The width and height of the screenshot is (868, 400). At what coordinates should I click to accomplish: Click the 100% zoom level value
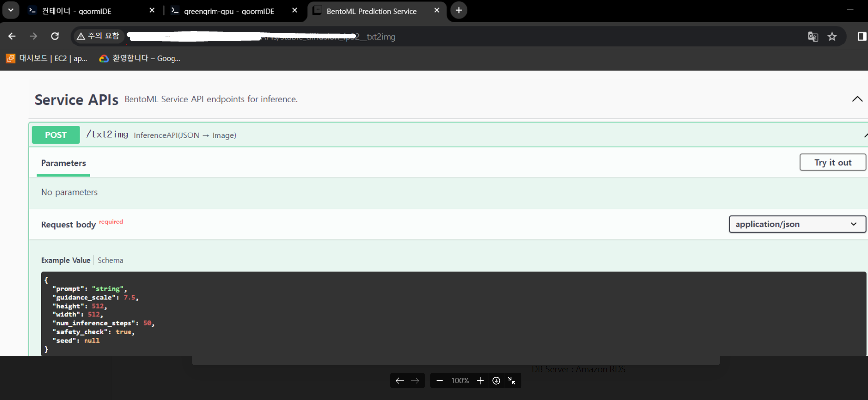pyautogui.click(x=460, y=381)
